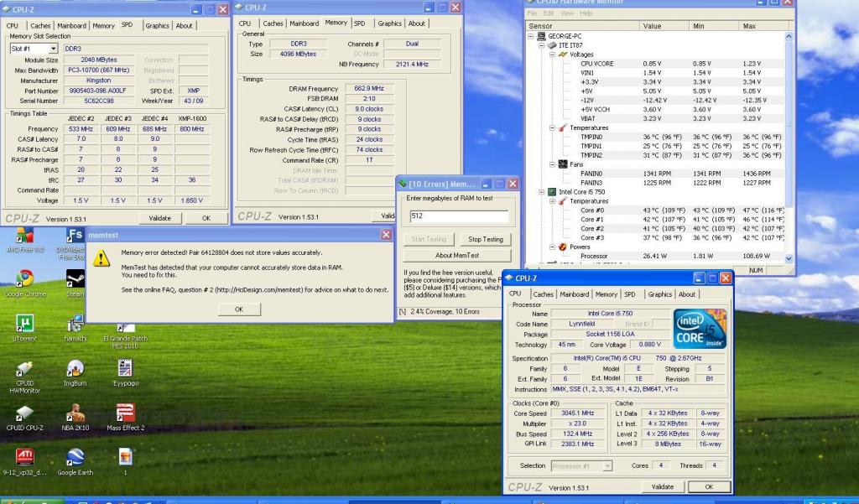Switch to Mainboard tab in SPD CPU-Z window

[x=72, y=26]
